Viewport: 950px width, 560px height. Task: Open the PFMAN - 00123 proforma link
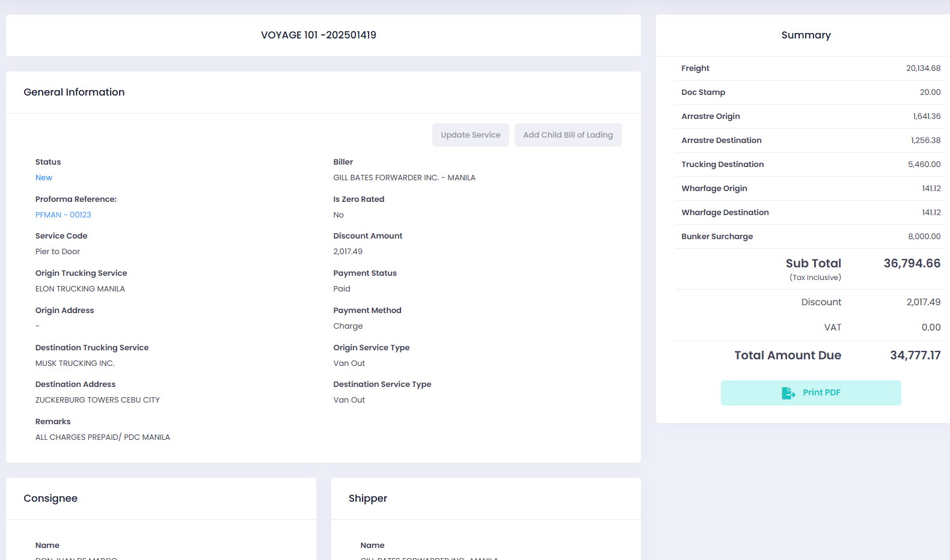[x=63, y=215]
